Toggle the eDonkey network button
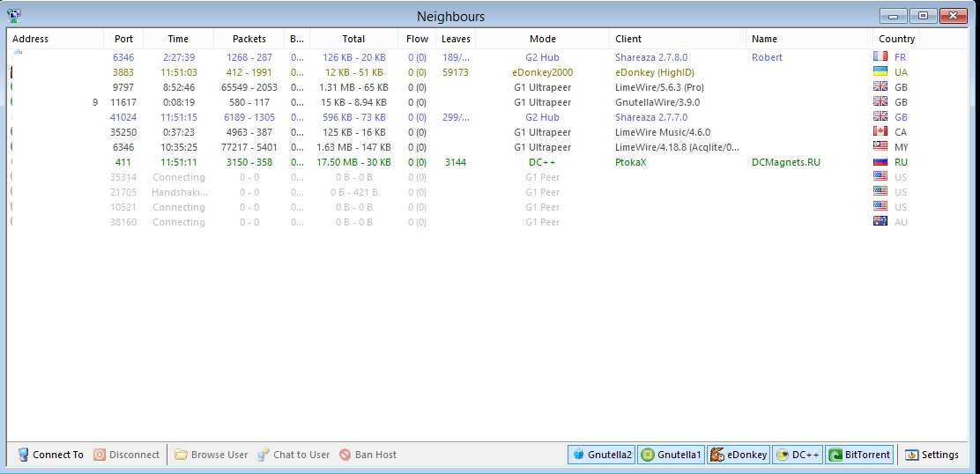980x474 pixels. coord(739,455)
